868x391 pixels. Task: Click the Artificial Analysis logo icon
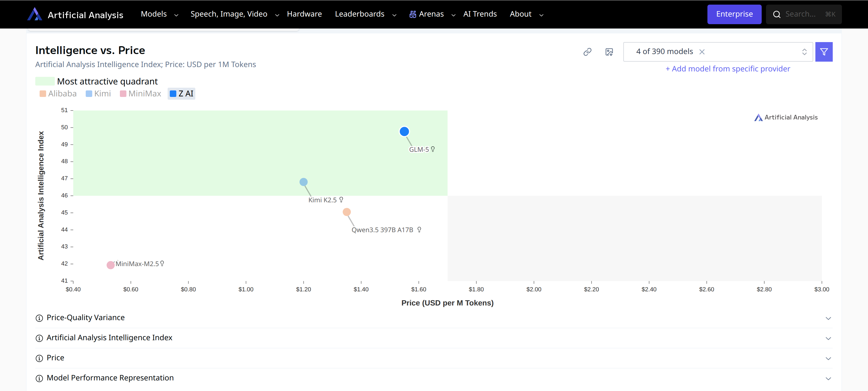(34, 14)
